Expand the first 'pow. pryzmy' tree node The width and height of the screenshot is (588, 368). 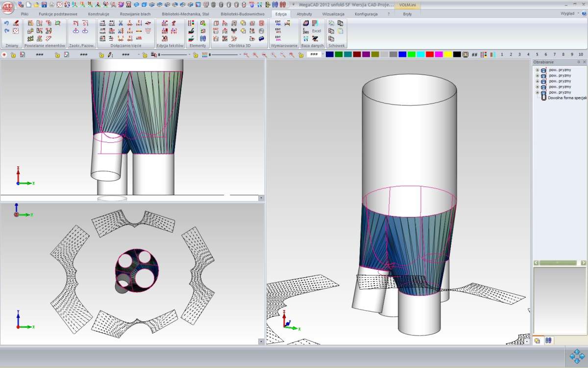[x=537, y=70]
